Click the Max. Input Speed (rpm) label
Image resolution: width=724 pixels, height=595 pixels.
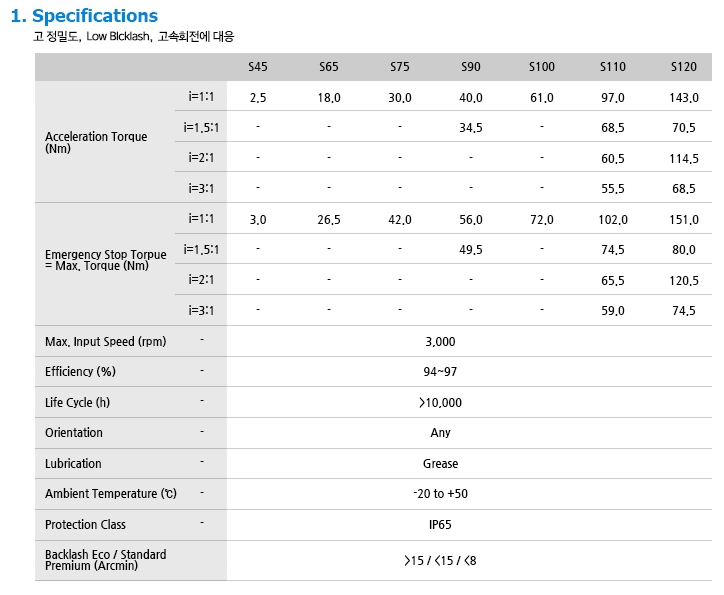pyautogui.click(x=105, y=342)
